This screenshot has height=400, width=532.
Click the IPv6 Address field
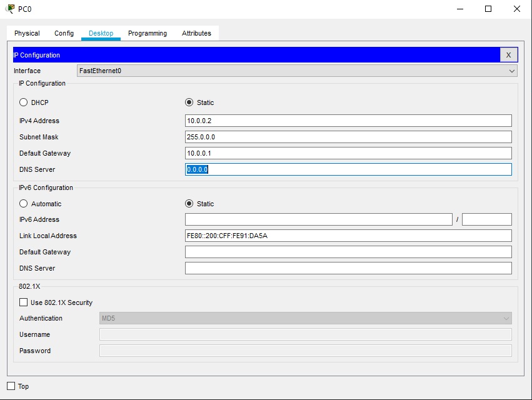pyautogui.click(x=319, y=219)
